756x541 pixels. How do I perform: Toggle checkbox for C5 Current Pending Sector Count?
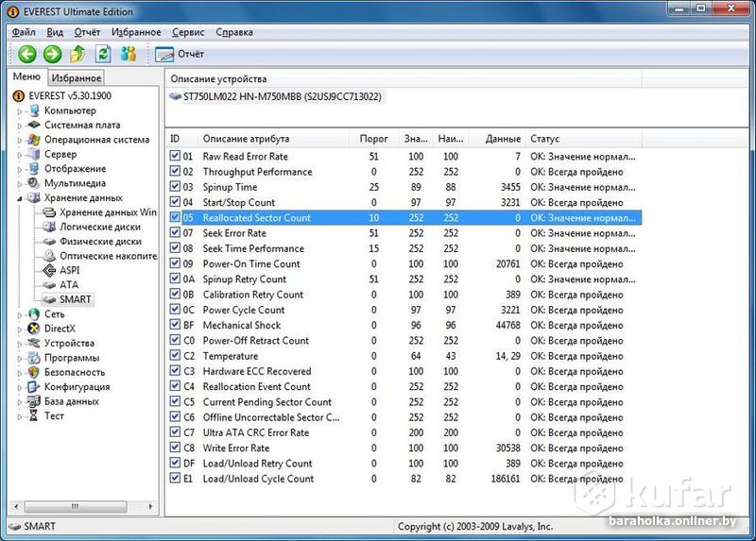(x=175, y=402)
